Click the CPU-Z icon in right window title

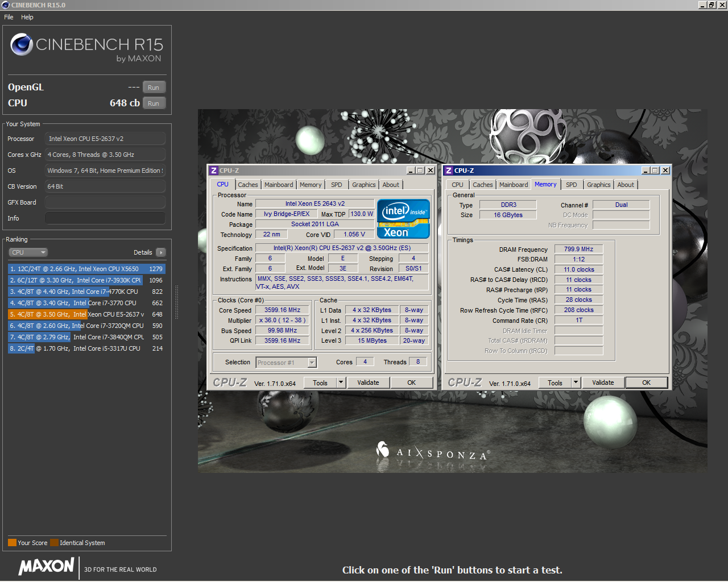point(449,171)
